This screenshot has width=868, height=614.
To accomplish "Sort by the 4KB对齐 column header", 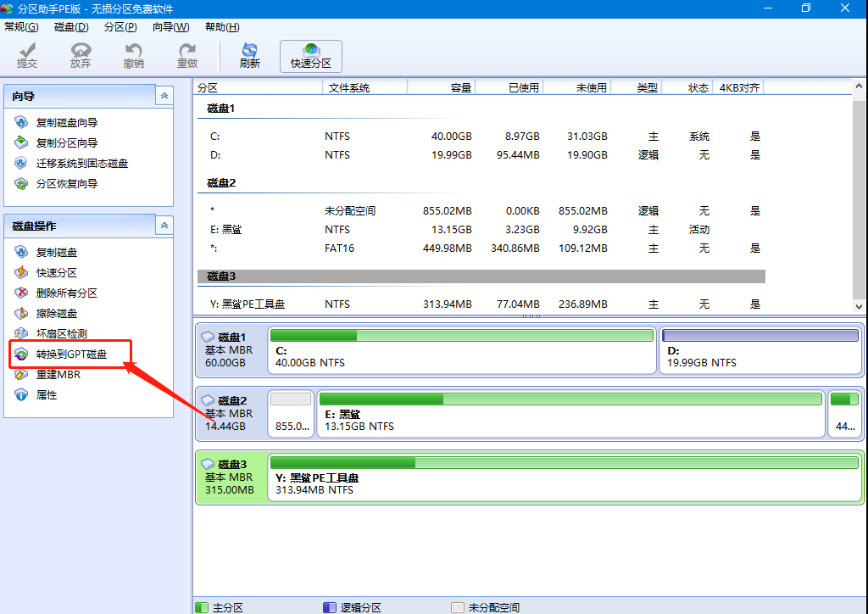I will (739, 87).
